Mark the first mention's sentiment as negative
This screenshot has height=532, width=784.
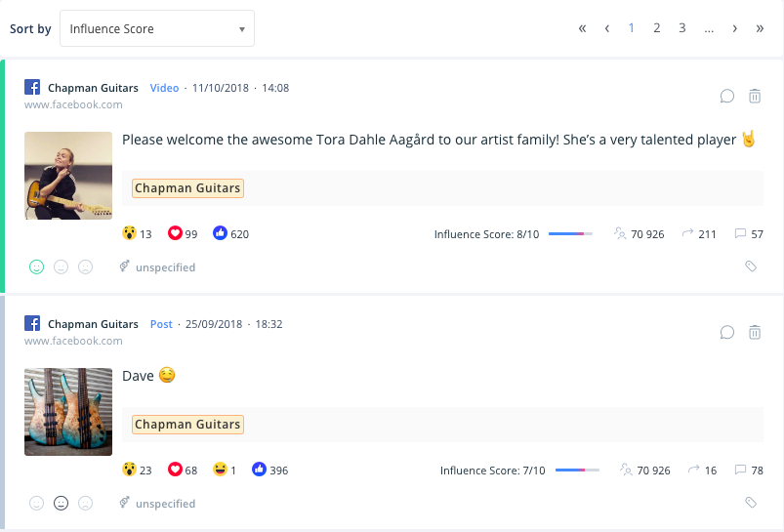(85, 266)
